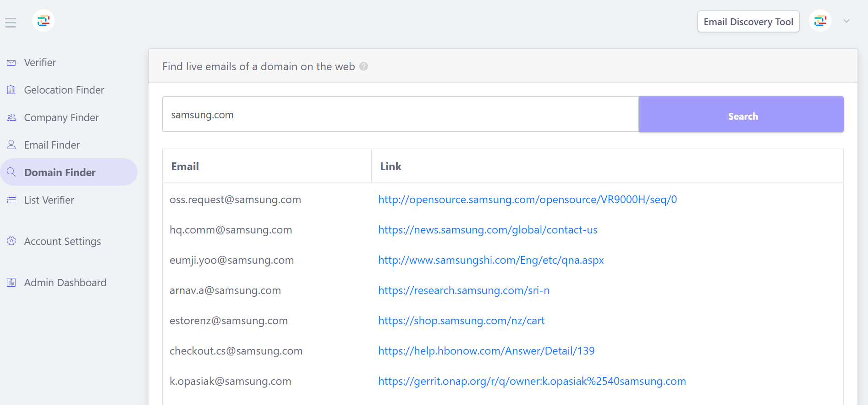Screen dimensions: 868x405
Task: Click the Email Finder person icon
Action: pyautogui.click(x=11, y=145)
